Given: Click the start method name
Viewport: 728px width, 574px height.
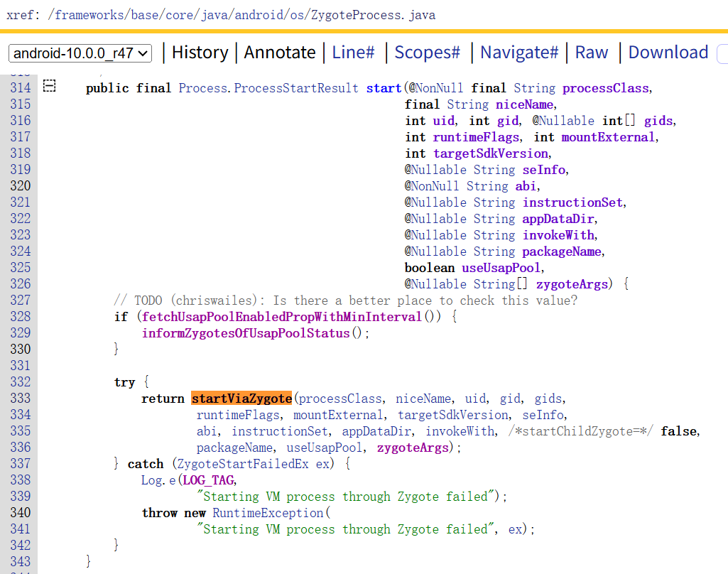Looking at the screenshot, I should point(384,88).
